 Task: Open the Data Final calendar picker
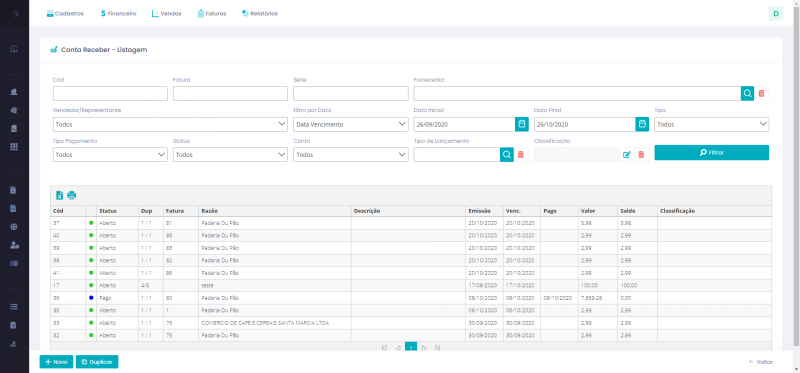(642, 124)
